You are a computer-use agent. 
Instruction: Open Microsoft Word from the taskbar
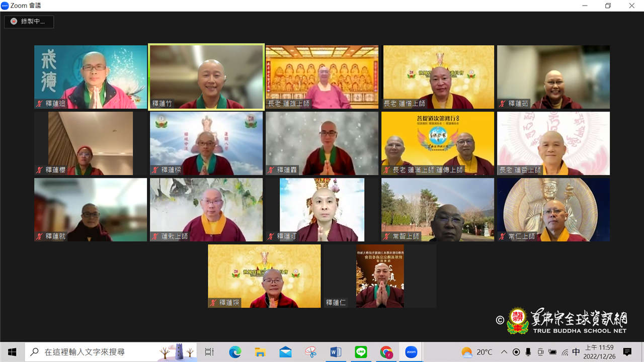[x=336, y=352]
